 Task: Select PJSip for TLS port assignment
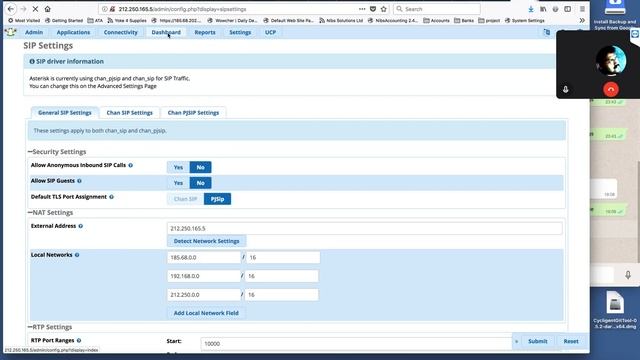click(217, 199)
